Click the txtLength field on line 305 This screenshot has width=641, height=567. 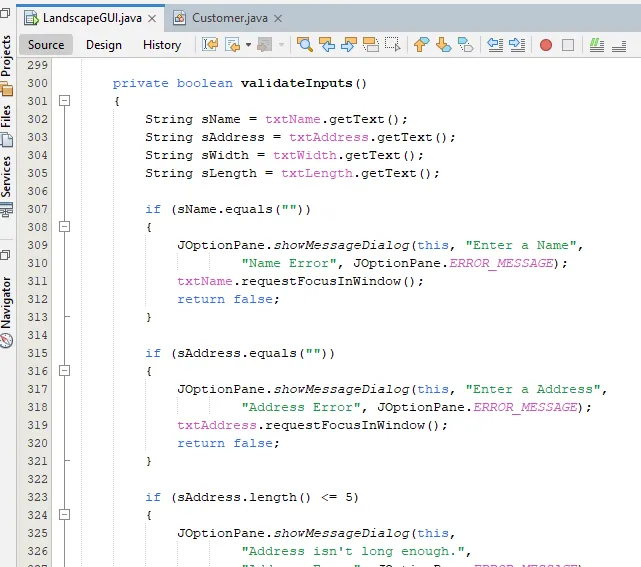coord(317,173)
